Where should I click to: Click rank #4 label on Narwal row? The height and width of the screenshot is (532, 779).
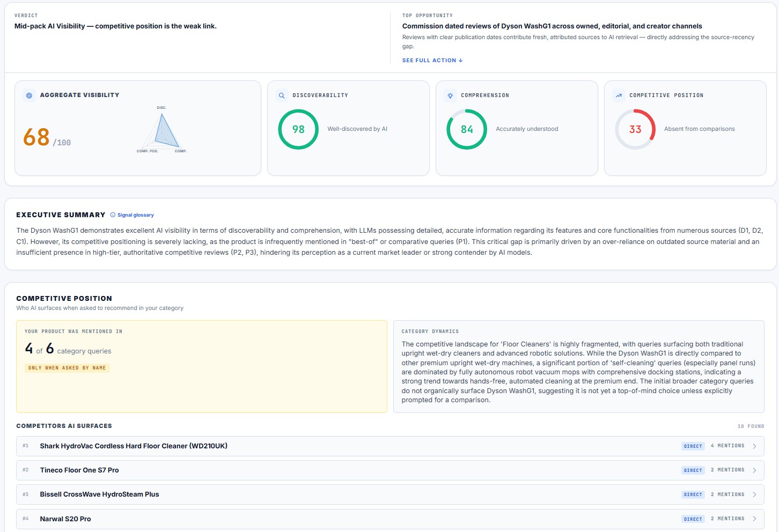(x=25, y=519)
